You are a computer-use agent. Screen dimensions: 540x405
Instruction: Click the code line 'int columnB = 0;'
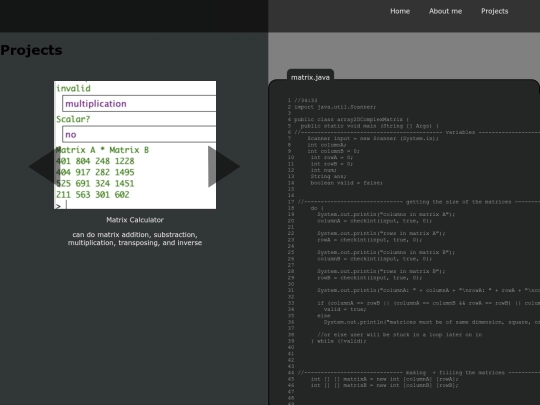pos(333,151)
